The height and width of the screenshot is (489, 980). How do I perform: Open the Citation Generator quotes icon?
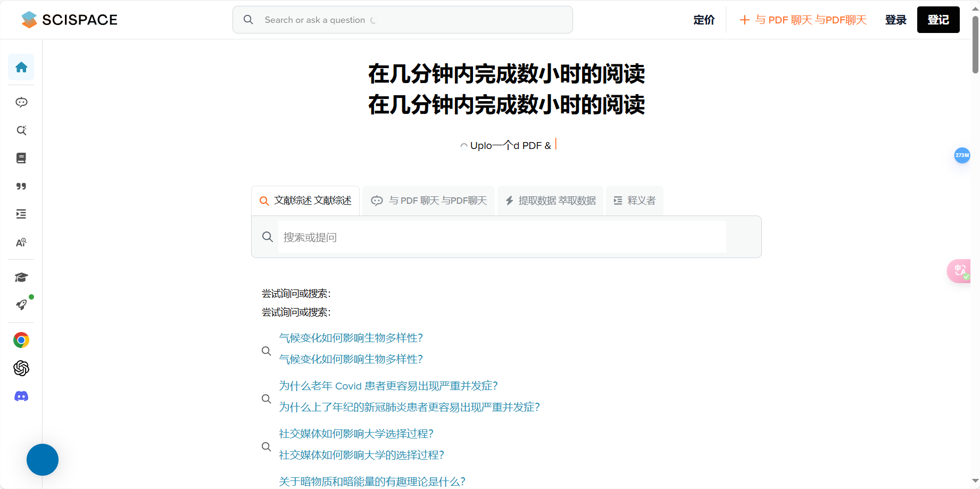click(x=21, y=186)
